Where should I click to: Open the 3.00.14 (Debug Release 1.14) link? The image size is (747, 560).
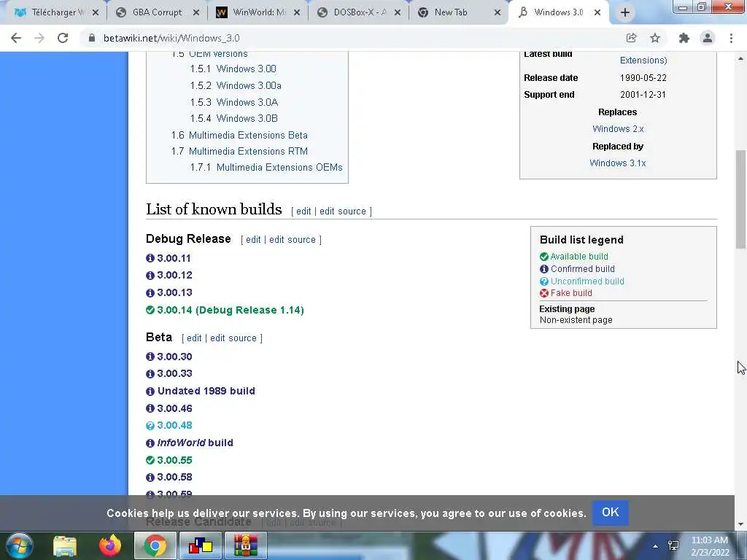pyautogui.click(x=231, y=310)
